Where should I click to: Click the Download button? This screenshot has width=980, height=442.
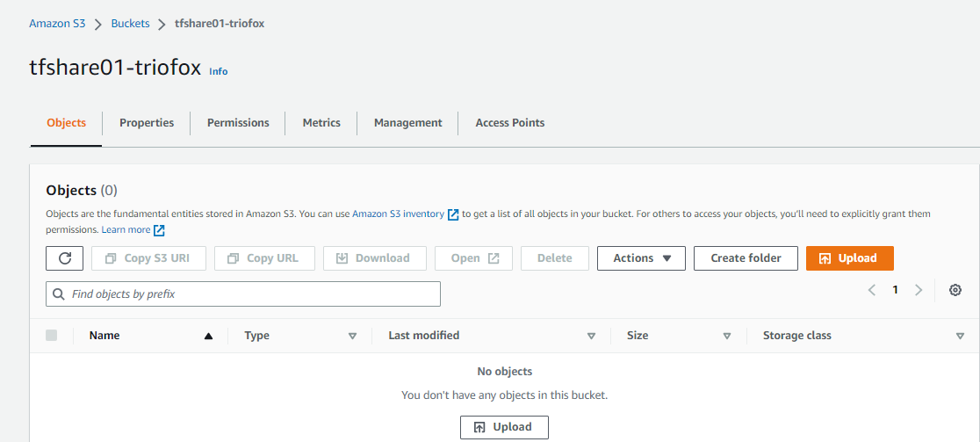374,258
